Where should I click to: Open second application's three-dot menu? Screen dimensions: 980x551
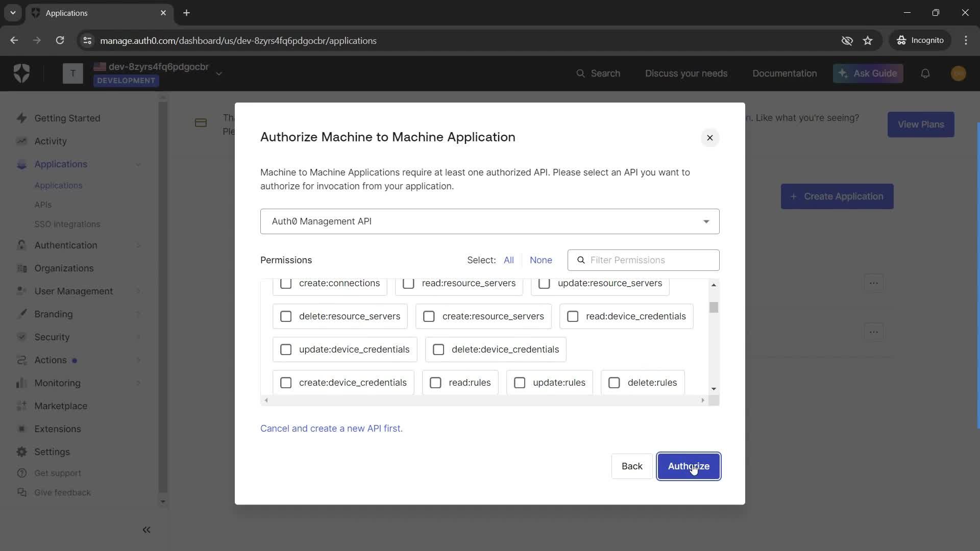click(x=874, y=332)
